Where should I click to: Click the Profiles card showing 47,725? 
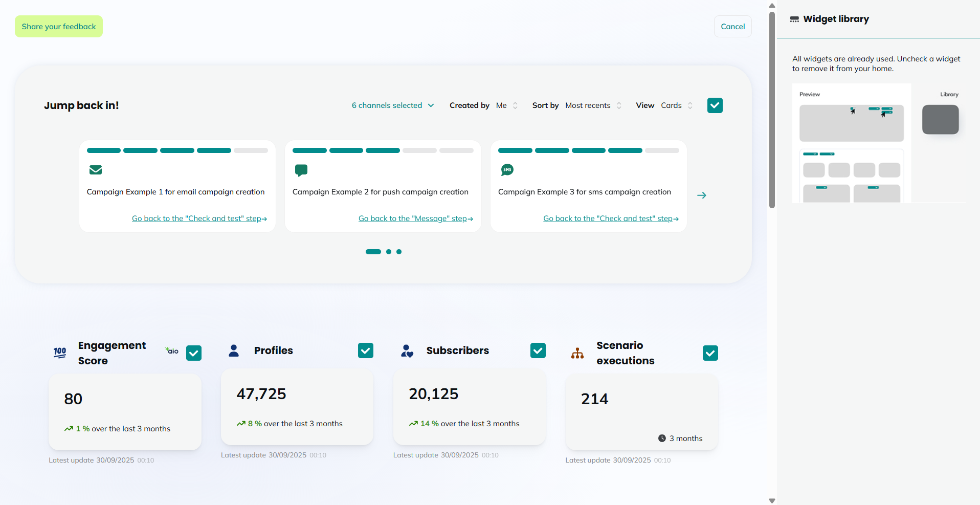297,407
